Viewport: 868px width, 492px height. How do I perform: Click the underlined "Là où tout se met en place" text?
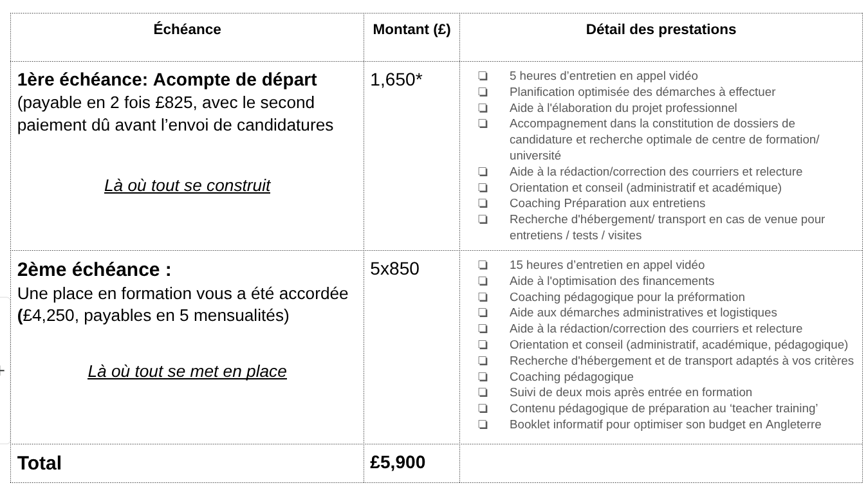187,372
